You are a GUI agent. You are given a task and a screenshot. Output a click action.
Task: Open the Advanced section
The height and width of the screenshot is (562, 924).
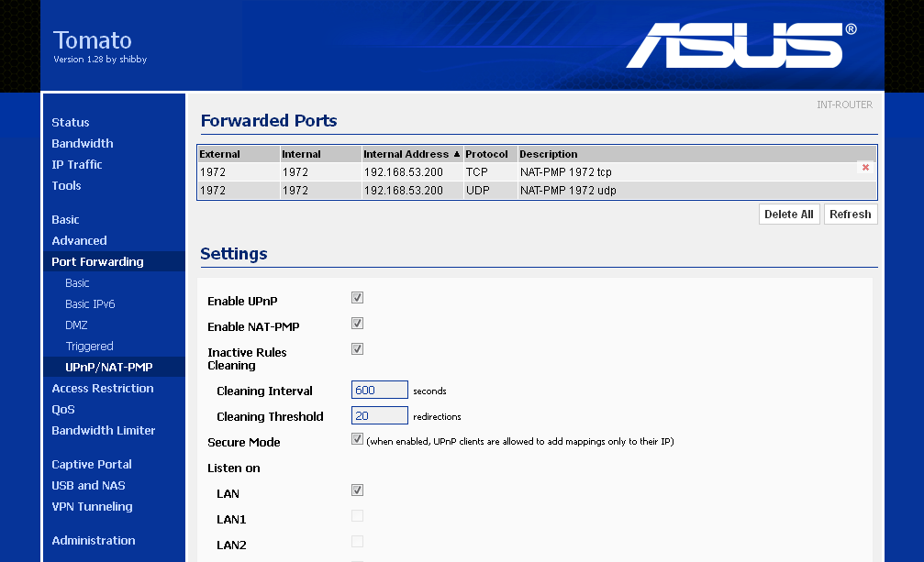79,241
